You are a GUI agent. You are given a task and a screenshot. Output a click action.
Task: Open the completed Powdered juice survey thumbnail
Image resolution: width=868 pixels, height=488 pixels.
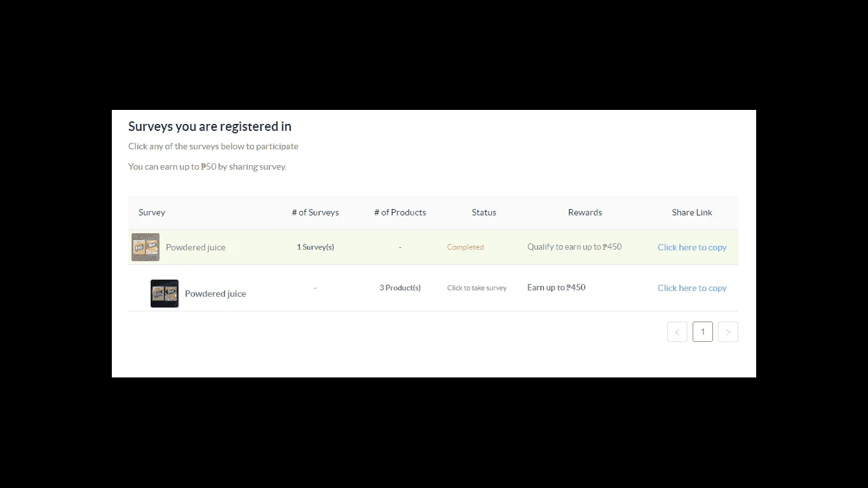click(x=146, y=247)
